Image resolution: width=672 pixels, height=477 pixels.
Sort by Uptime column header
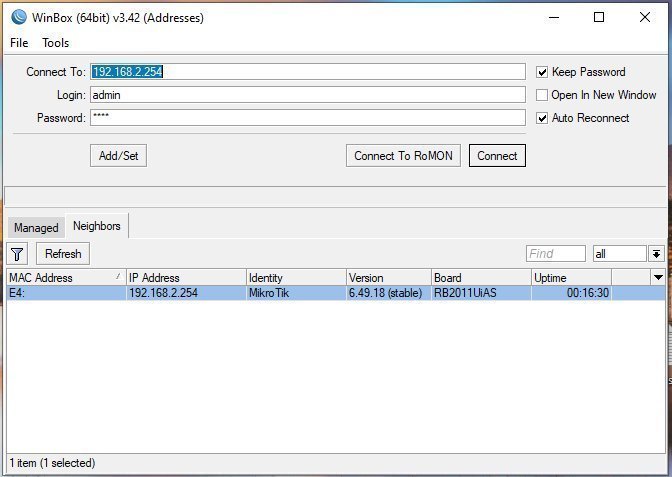pos(571,278)
